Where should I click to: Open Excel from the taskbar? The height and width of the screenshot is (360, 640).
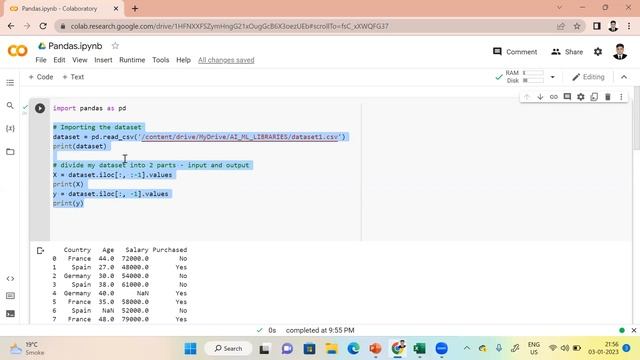[x=419, y=349]
